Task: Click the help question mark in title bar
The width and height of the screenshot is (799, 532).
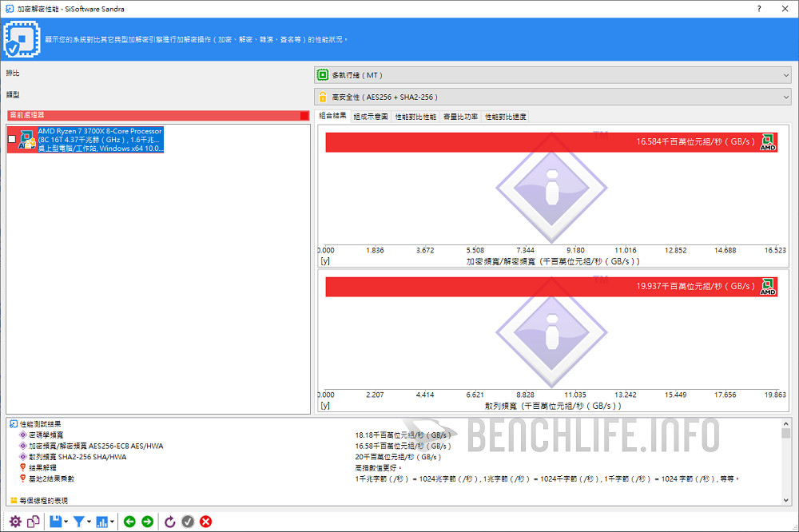Action: 758,8
